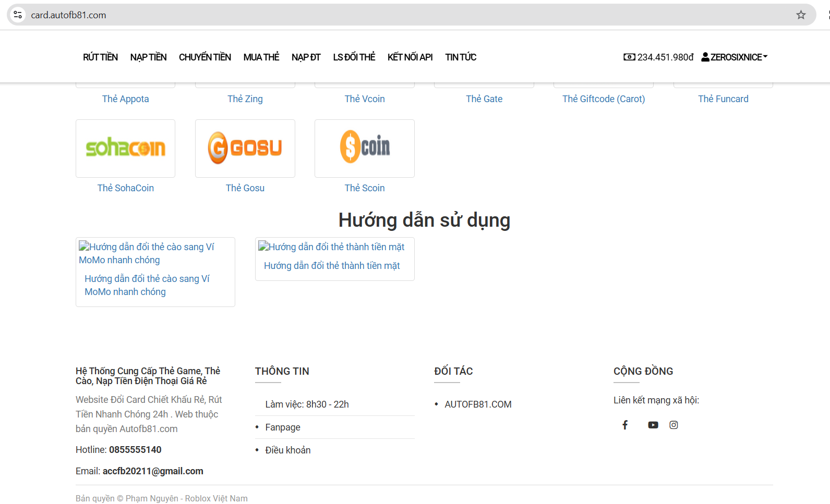Open the YouTube social link icon

point(653,425)
